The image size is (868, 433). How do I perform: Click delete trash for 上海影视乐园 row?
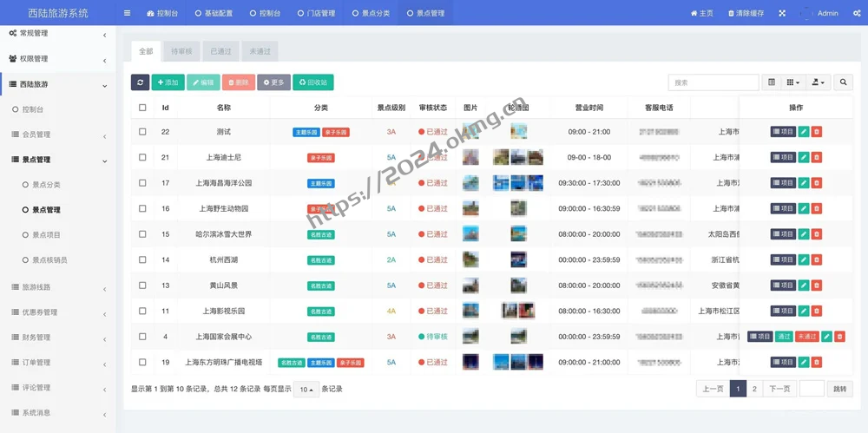(x=817, y=311)
